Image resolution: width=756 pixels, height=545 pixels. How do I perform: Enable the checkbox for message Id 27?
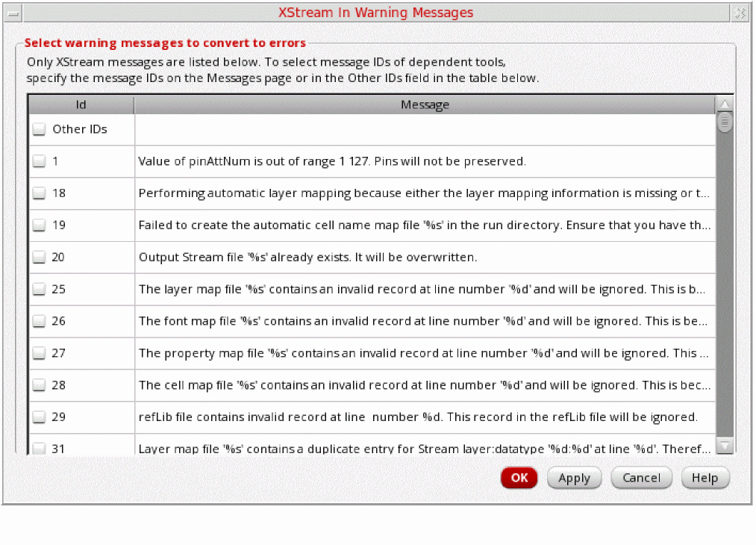click(x=39, y=353)
